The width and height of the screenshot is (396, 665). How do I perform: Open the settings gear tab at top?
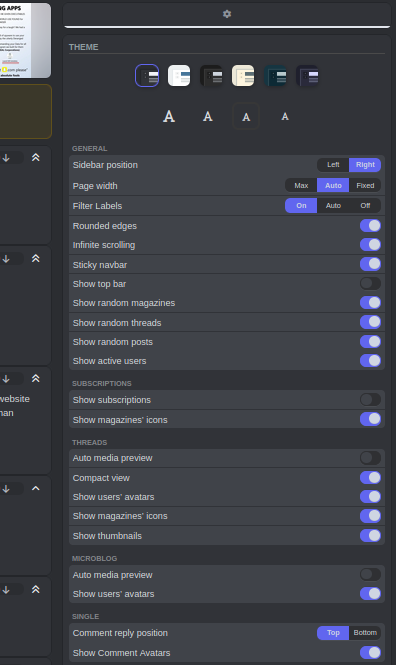pos(227,14)
